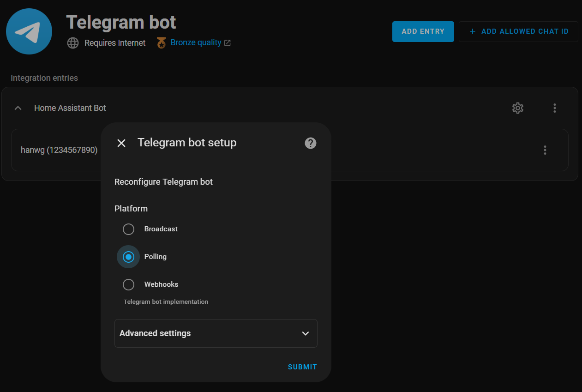The image size is (582, 392).
Task: Select the Webhooks platform option
Action: (x=128, y=284)
